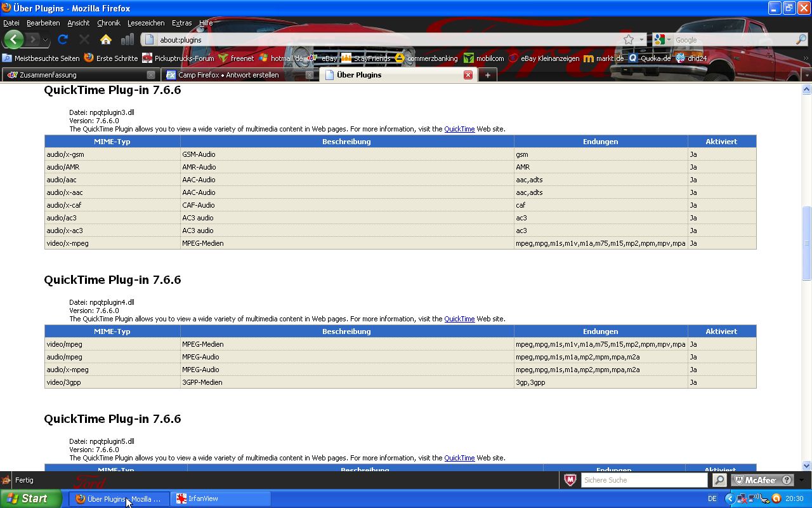Click the McAfee secure search magnifier button
Viewport: 812px width, 508px height.
[719, 480]
